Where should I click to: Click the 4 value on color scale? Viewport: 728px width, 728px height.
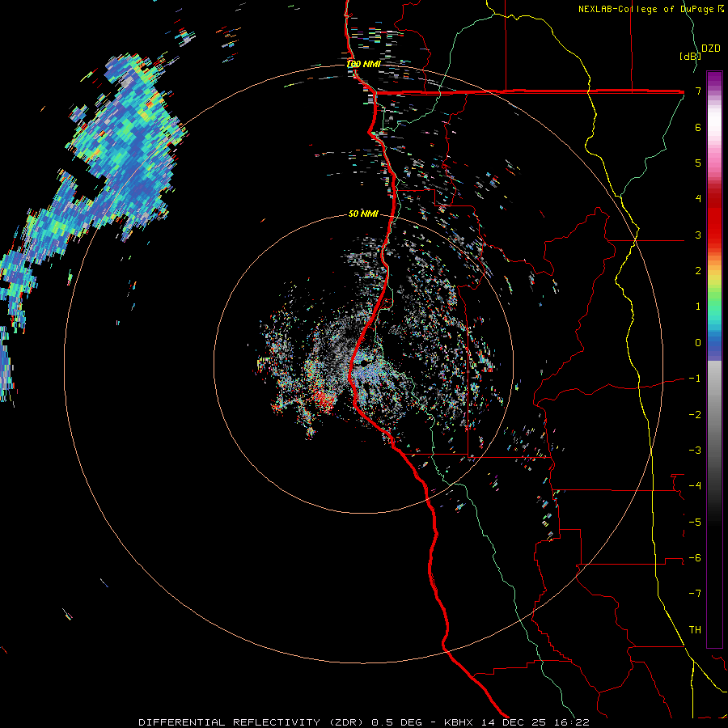coord(698,199)
